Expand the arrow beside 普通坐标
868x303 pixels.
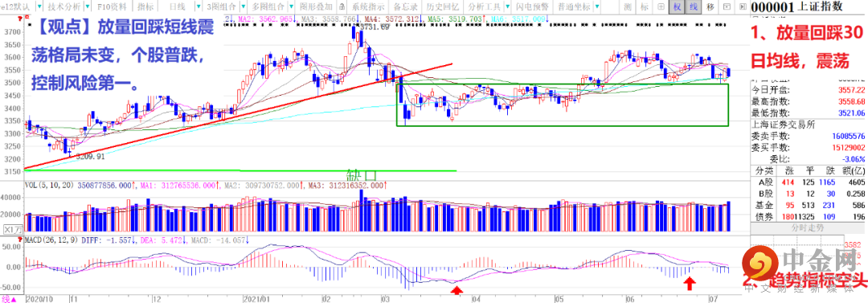[x=598, y=6]
